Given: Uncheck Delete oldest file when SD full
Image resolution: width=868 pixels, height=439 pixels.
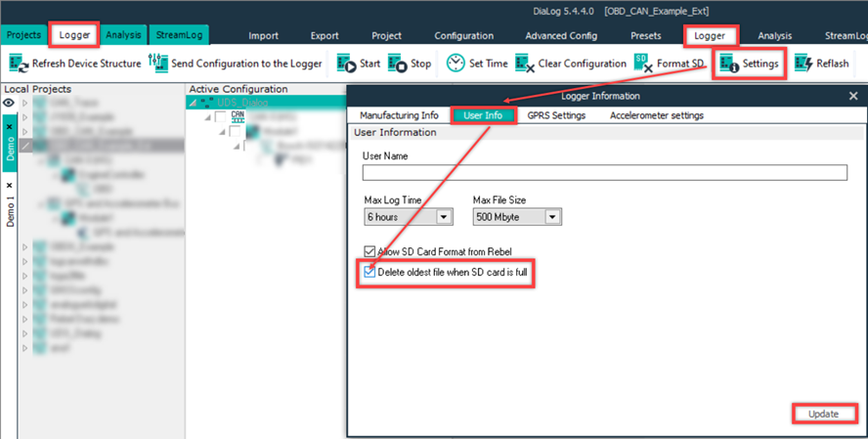Looking at the screenshot, I should click(369, 272).
